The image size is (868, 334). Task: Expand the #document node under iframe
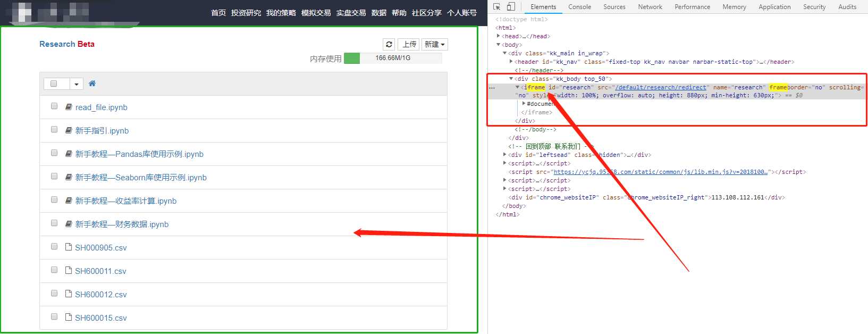tap(524, 104)
